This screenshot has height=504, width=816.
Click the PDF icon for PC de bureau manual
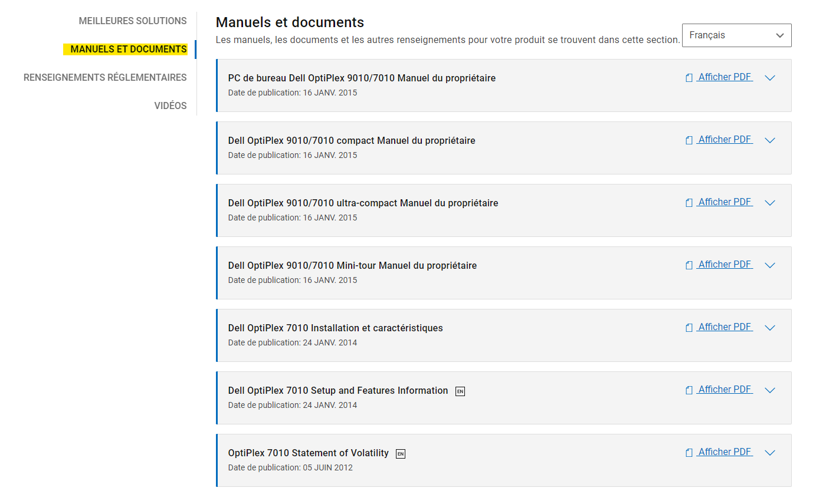coord(689,78)
